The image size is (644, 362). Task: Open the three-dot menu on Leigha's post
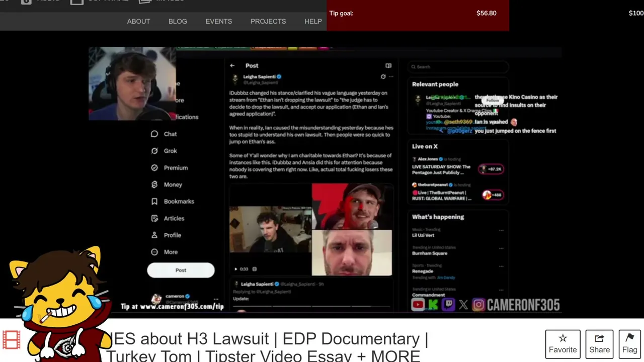[x=391, y=77]
